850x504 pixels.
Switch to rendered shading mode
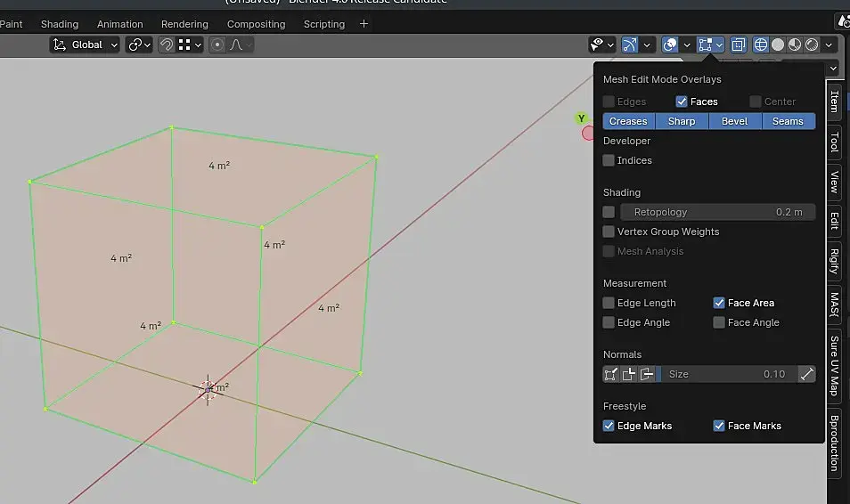[x=812, y=45]
